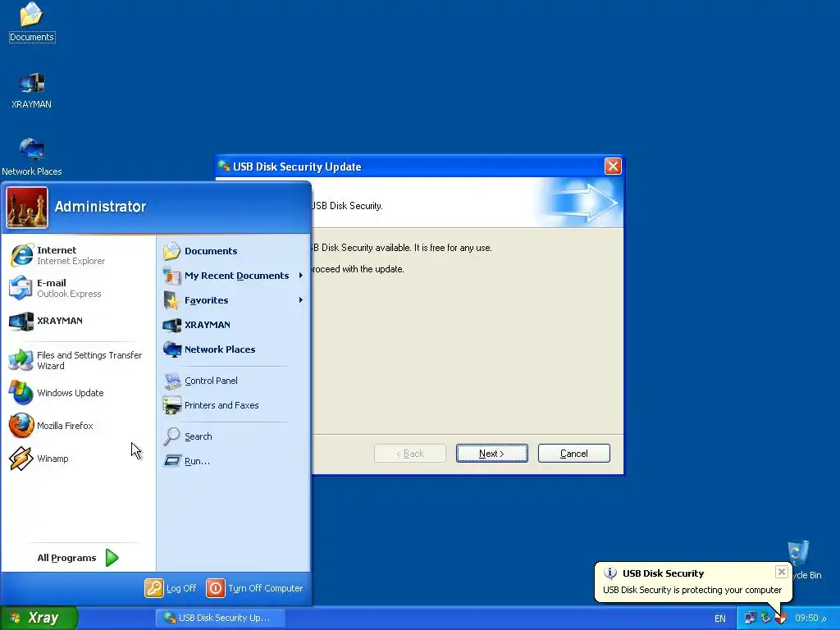Click the Administrator chess user picture
840x630 pixels.
click(x=27, y=208)
